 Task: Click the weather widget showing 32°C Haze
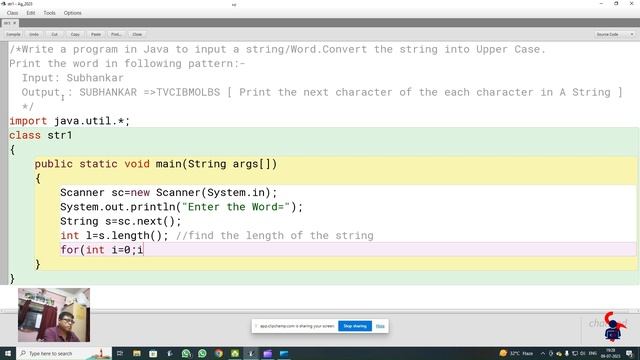[x=516, y=353]
